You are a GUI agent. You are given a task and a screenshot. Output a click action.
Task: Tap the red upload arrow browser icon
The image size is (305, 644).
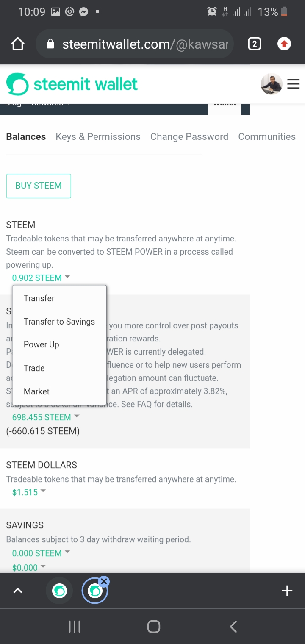[284, 44]
